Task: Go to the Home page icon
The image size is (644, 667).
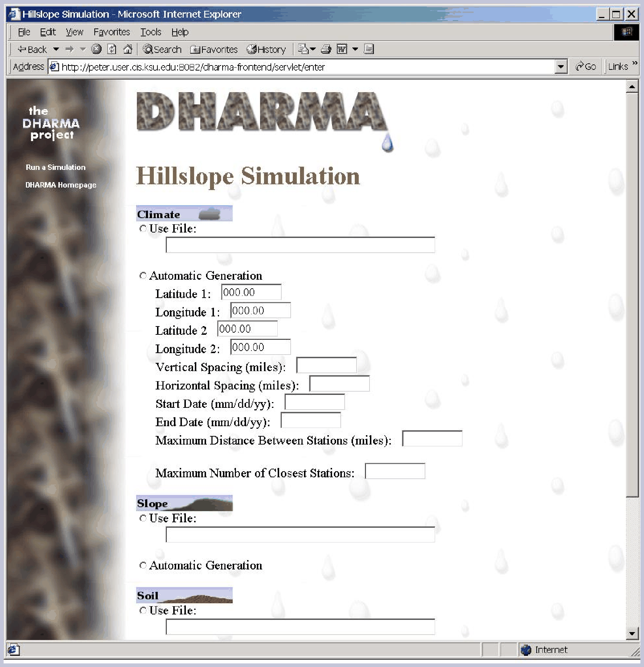Action: click(128, 49)
